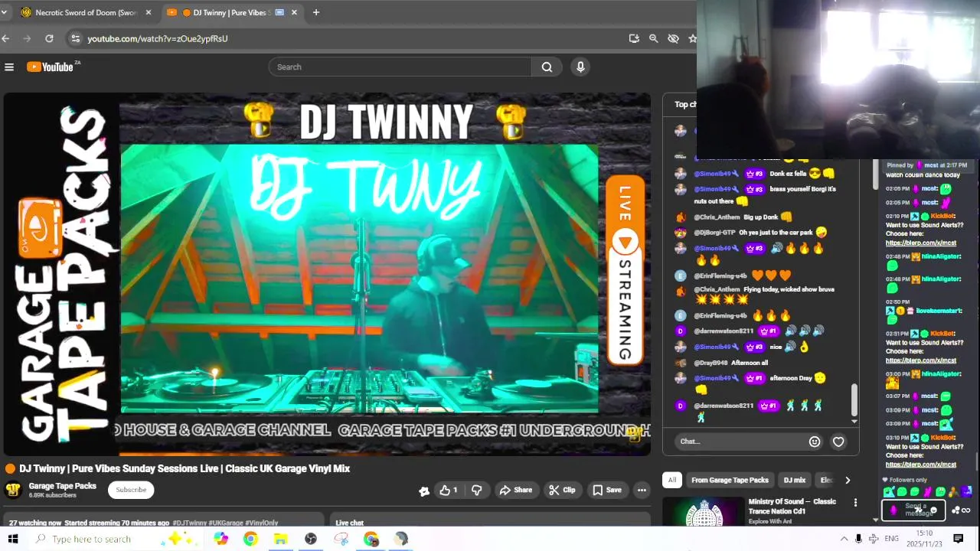980x551 pixels.
Task: Click the tray microphone icon
Action: coord(858,539)
